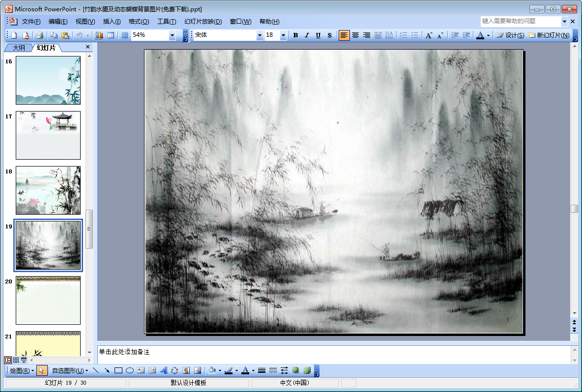Open the 视图(V) menu

86,22
